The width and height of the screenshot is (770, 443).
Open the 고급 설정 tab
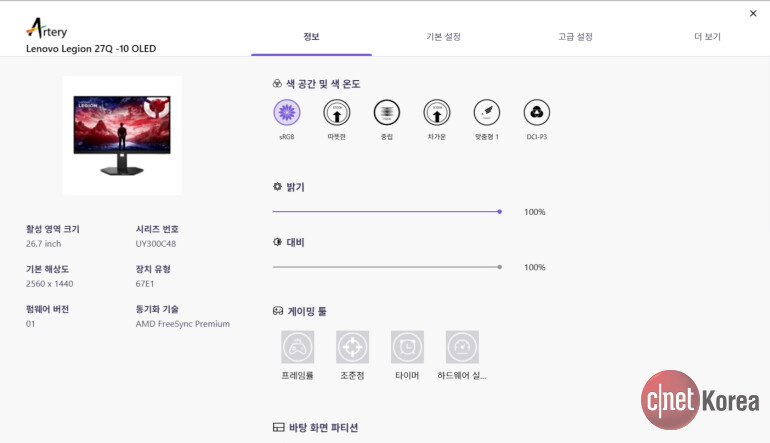[575, 37]
